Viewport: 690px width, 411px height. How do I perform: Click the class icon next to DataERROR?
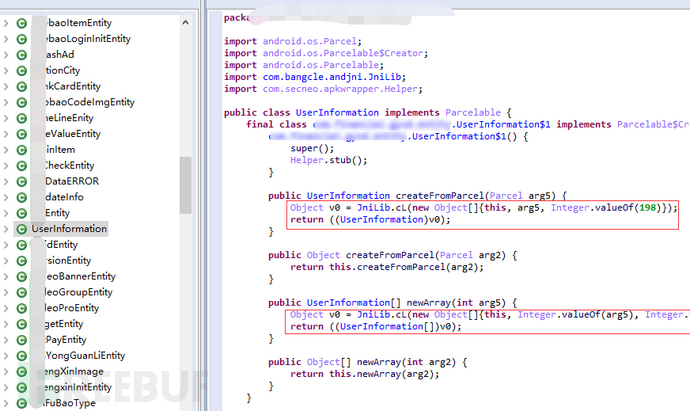coord(22,181)
